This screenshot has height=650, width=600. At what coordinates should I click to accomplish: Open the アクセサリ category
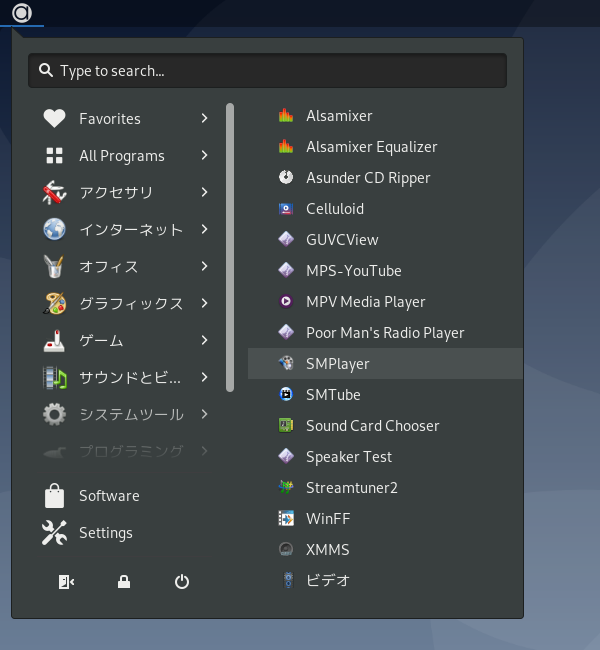click(x=126, y=192)
